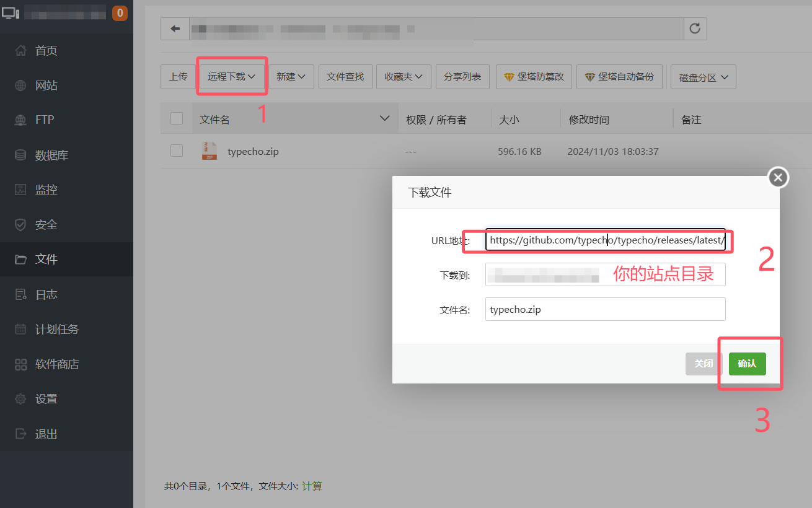Click the 文件名 input with typecho.zip
Viewport: 812px width, 508px height.
(606, 309)
